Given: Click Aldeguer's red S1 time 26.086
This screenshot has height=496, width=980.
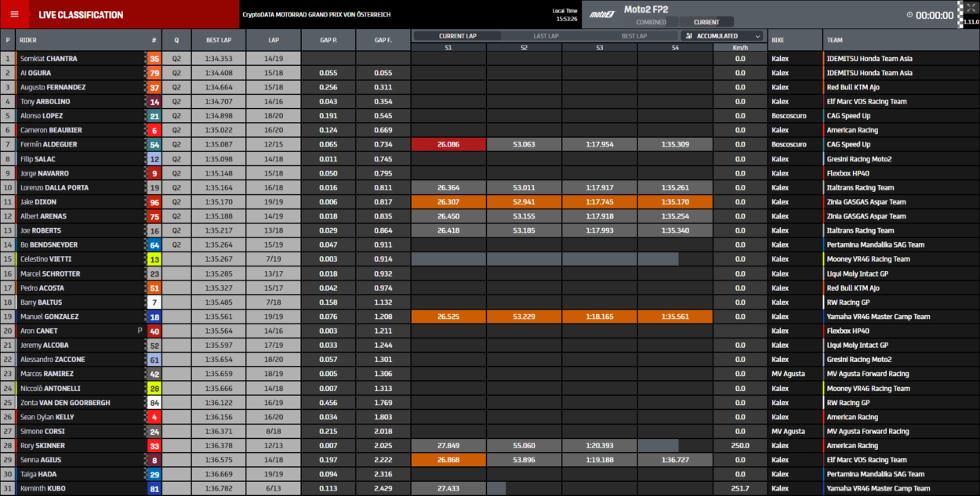Looking at the screenshot, I should (x=448, y=144).
